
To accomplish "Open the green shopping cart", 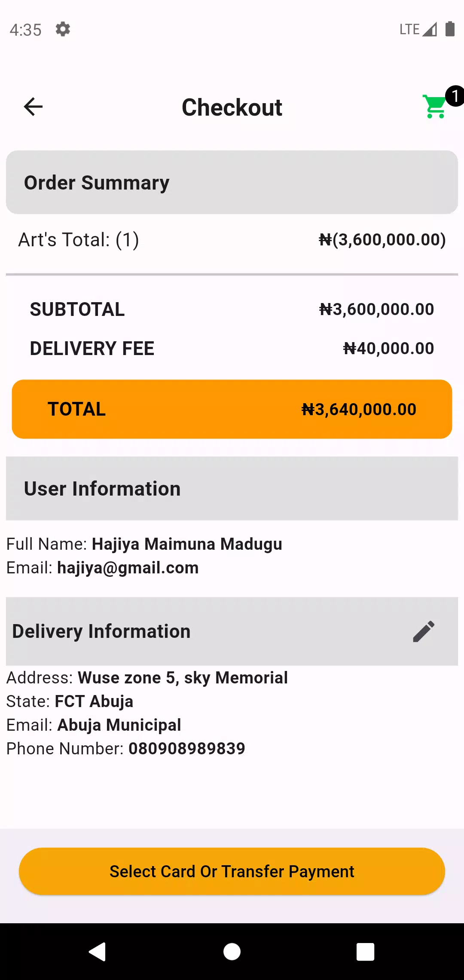I will 435,107.
